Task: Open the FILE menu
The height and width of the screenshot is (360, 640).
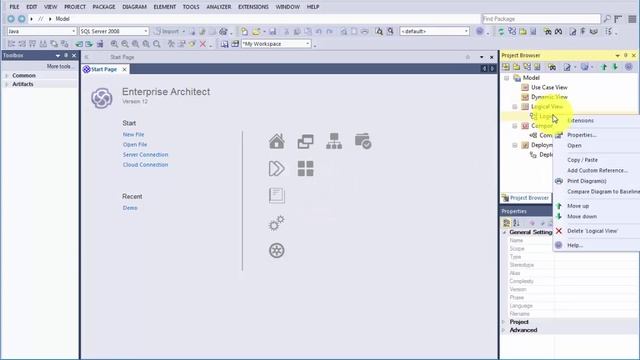Action: coord(14,7)
